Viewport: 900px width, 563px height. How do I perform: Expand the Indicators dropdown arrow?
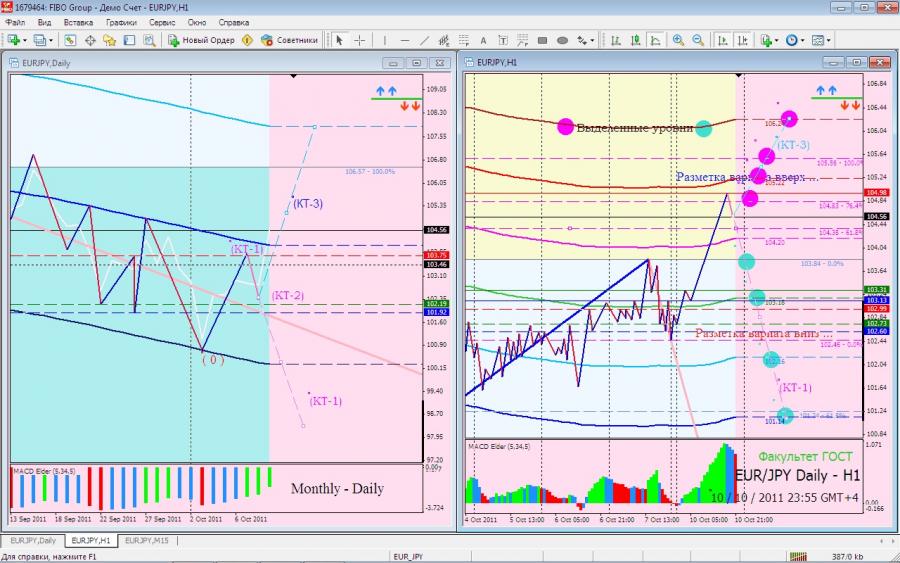[x=777, y=41]
